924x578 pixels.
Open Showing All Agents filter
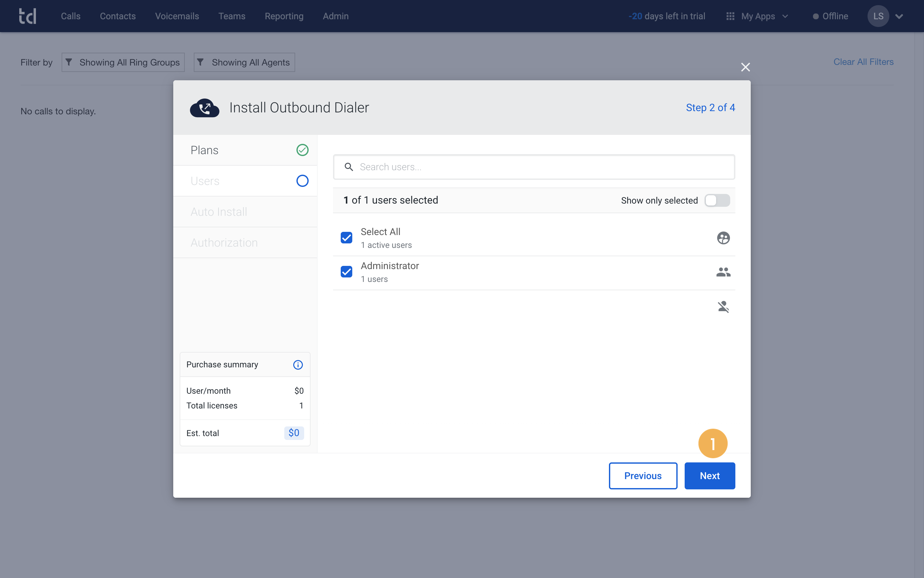[244, 62]
